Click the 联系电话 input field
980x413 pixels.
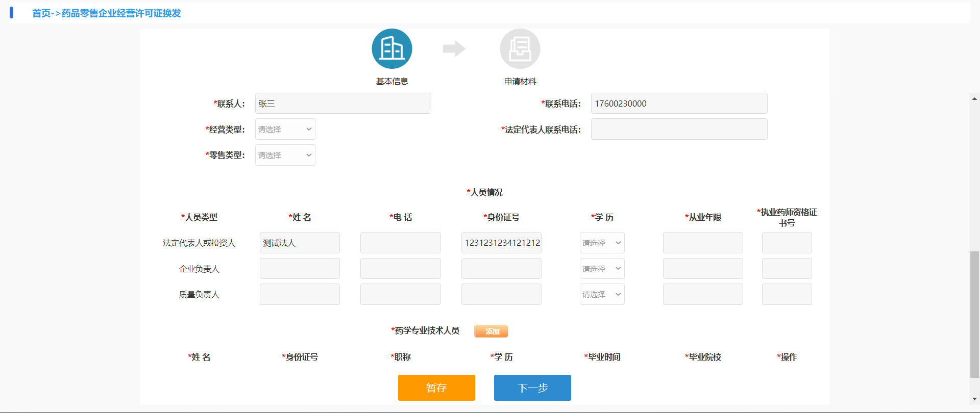(679, 104)
